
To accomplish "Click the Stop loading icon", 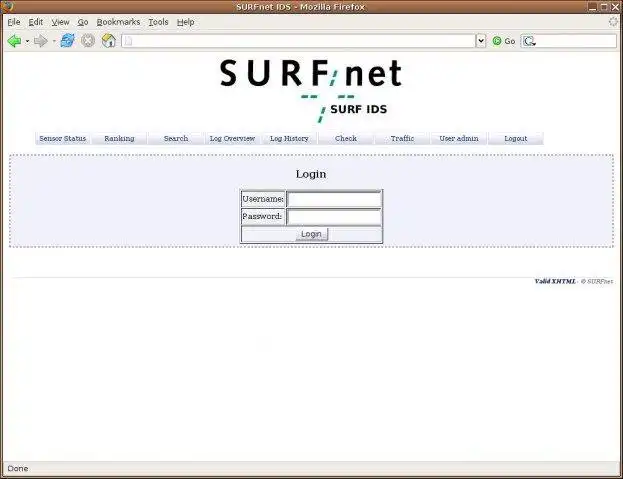I will (88, 41).
